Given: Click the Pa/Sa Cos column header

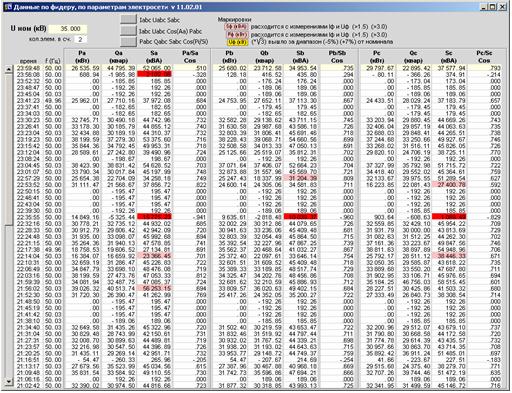Looking at the screenshot, I should tap(190, 57).
